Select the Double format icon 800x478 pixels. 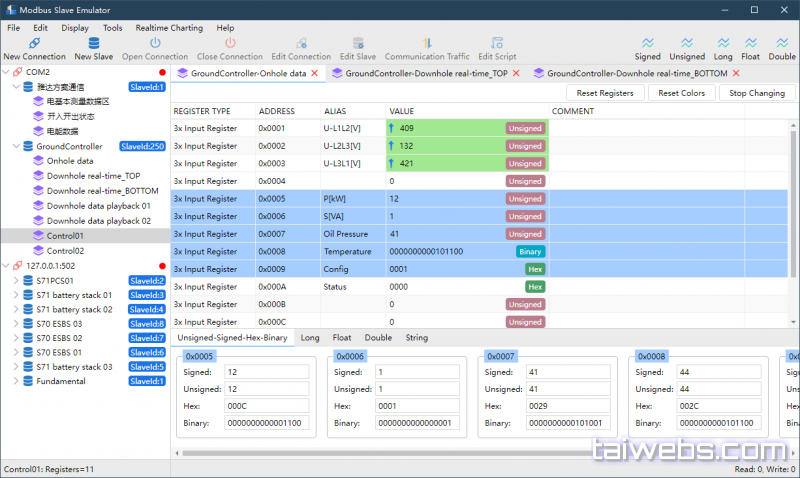point(782,44)
